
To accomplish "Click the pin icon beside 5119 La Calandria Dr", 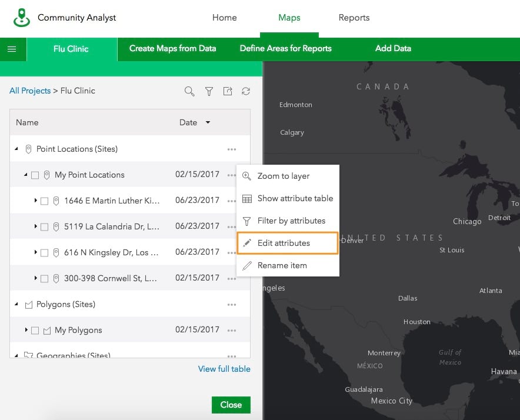I will click(x=56, y=226).
